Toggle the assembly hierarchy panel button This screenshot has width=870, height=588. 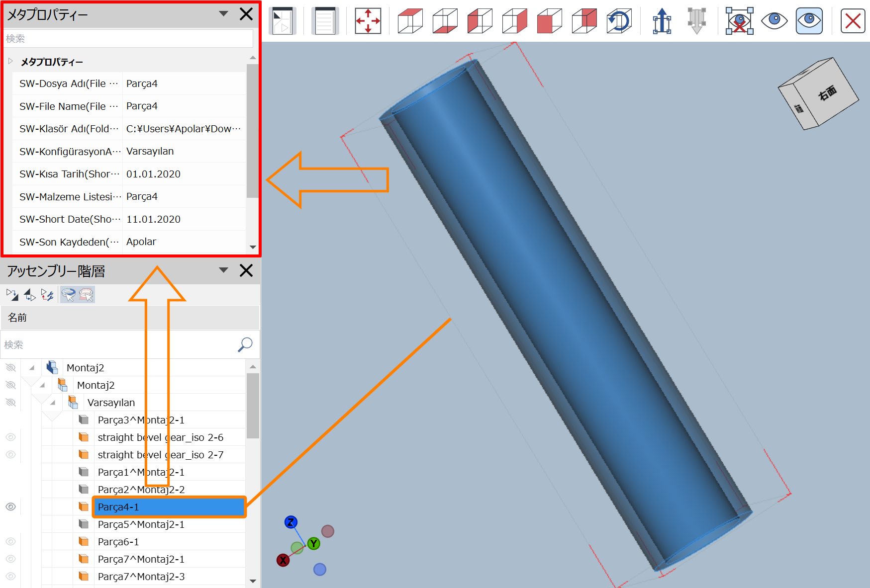click(283, 21)
